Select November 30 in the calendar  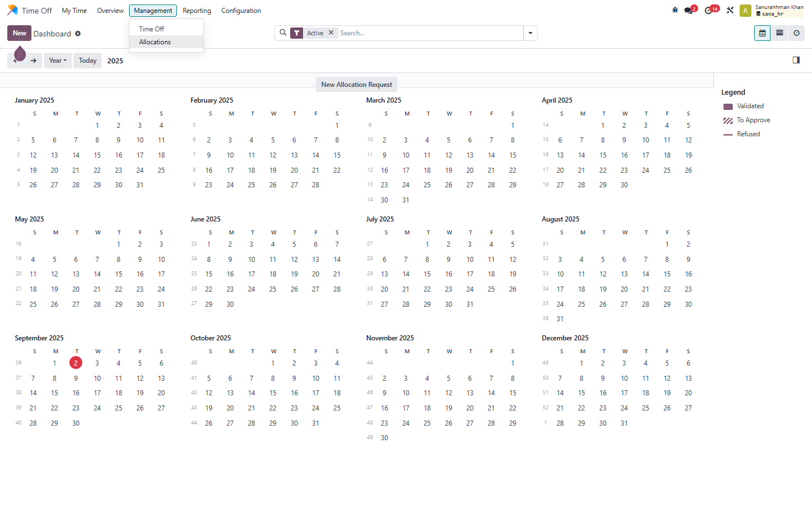(x=384, y=438)
